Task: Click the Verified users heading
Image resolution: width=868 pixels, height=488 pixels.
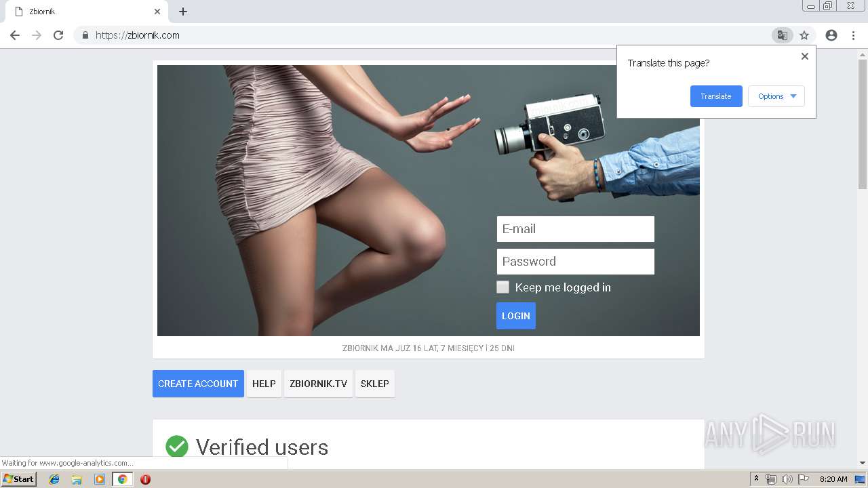Action: [x=262, y=447]
